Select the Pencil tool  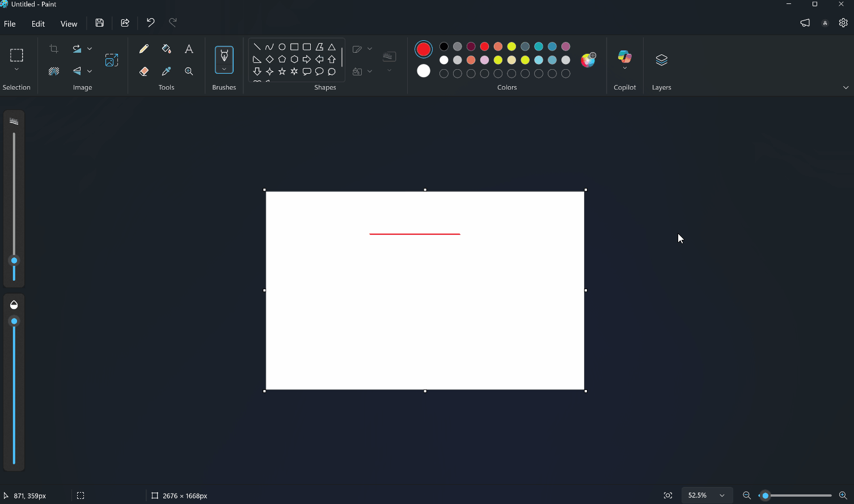click(x=144, y=49)
